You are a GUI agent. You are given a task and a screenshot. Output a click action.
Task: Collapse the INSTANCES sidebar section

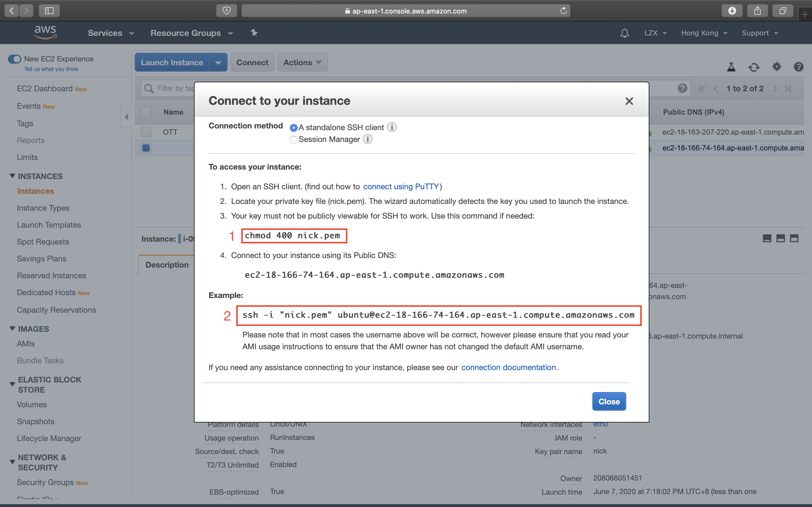tap(12, 176)
